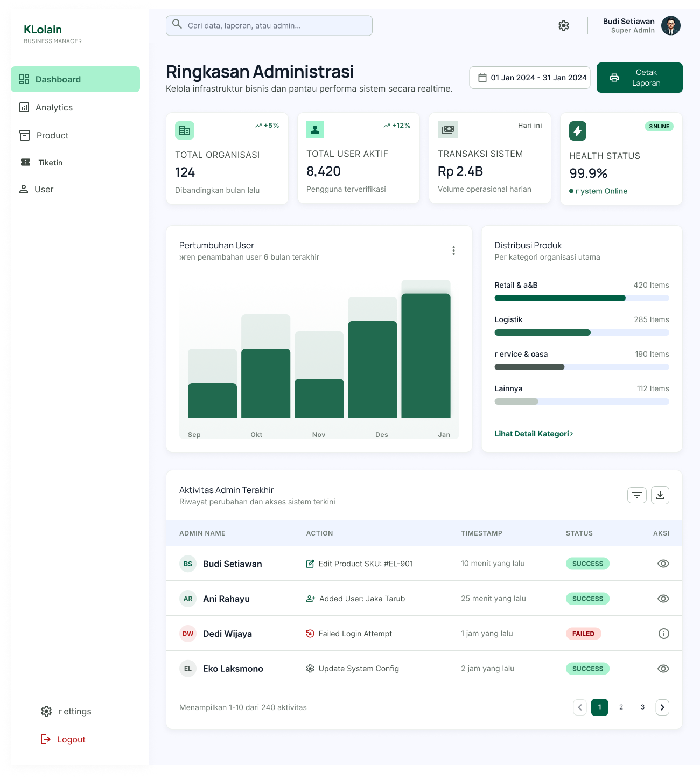This screenshot has width=700, height=778.
Task: Click the Logistik progress bar
Action: tap(582, 332)
